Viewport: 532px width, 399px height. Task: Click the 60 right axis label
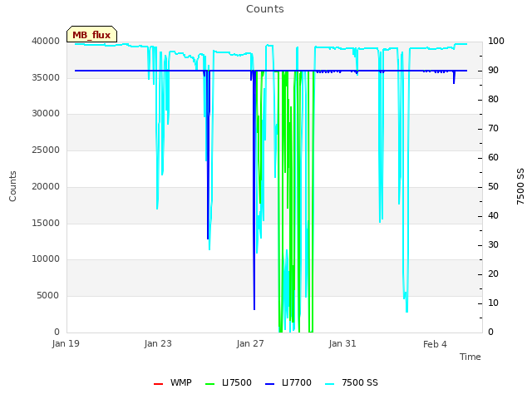pos(493,157)
